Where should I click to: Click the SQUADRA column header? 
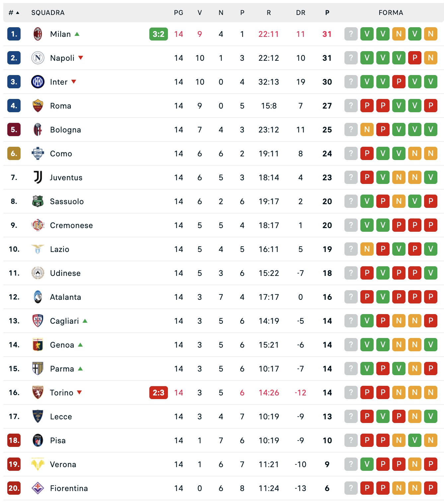click(48, 13)
